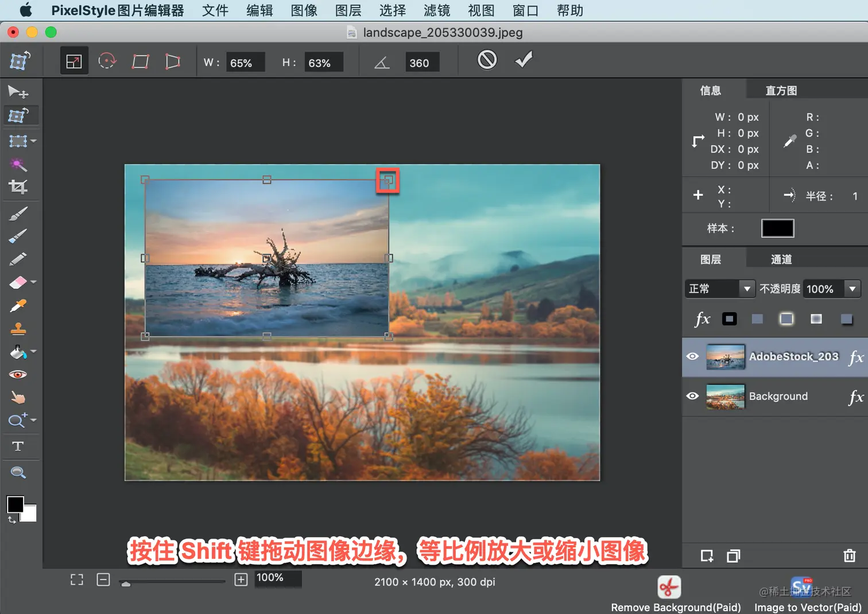Click the zoom-in plus button

(x=241, y=580)
